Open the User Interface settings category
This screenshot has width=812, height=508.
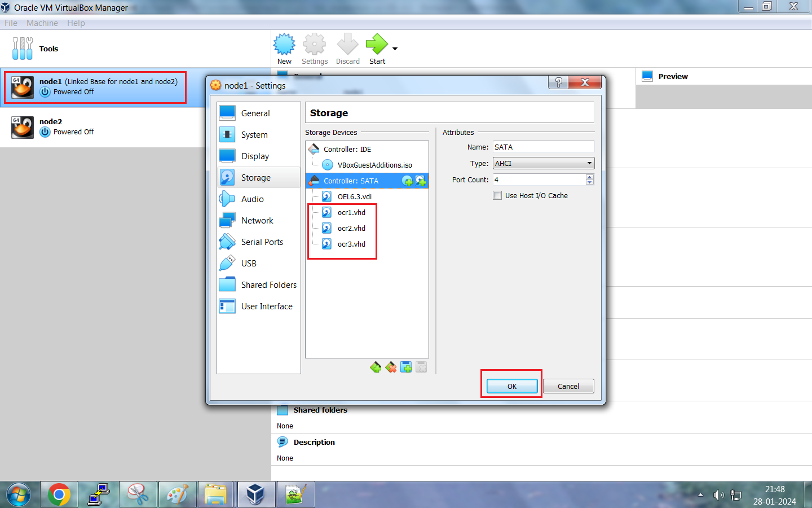click(259, 306)
